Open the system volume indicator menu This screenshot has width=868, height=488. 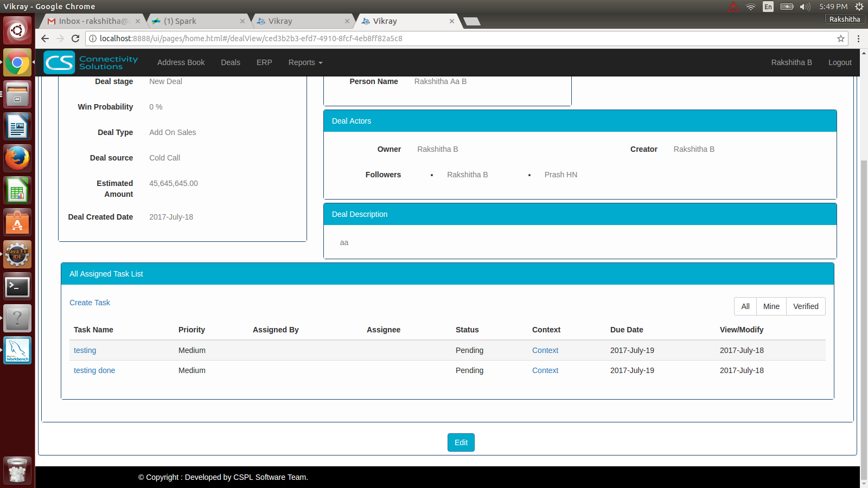coord(805,7)
